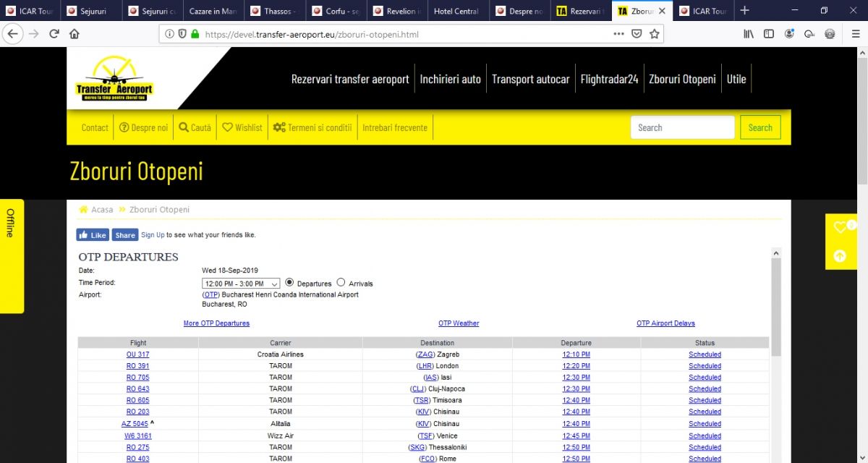Viewport: 868px width, 463px height.
Task: Switch to the Hotel Central browser tab
Action: pos(456,11)
